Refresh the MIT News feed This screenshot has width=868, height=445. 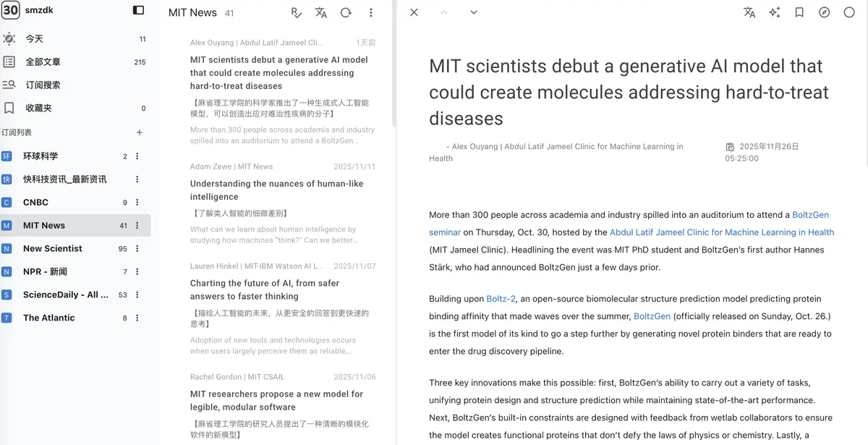[346, 12]
